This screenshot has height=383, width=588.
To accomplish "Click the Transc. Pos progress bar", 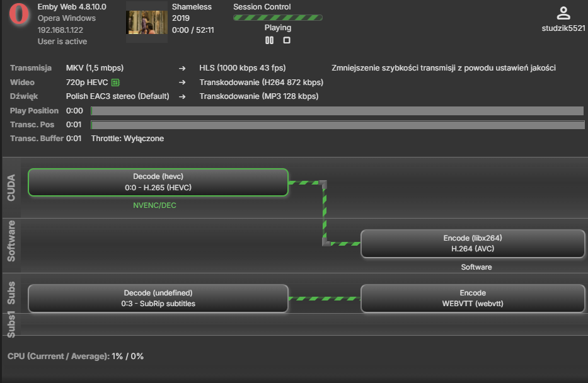I will [x=337, y=125].
